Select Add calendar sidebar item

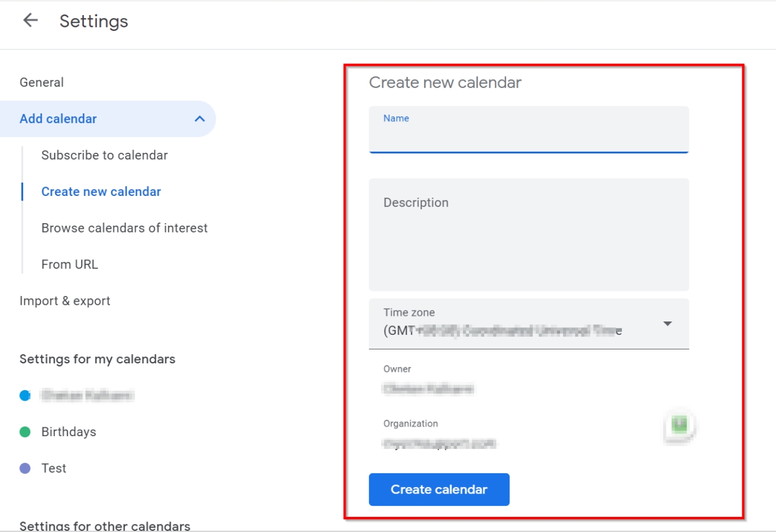click(x=58, y=119)
